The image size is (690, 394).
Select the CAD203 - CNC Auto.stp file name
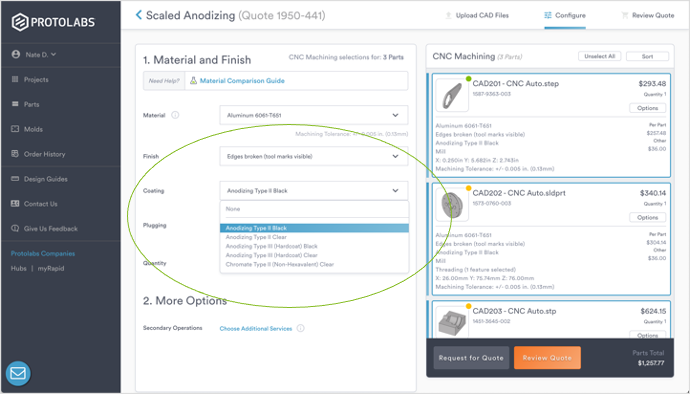click(514, 311)
